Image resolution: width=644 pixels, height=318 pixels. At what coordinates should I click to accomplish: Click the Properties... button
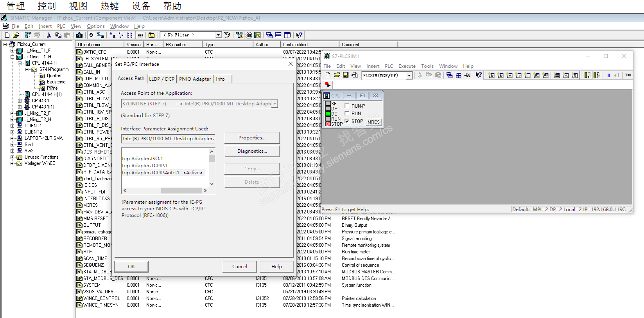click(x=252, y=138)
